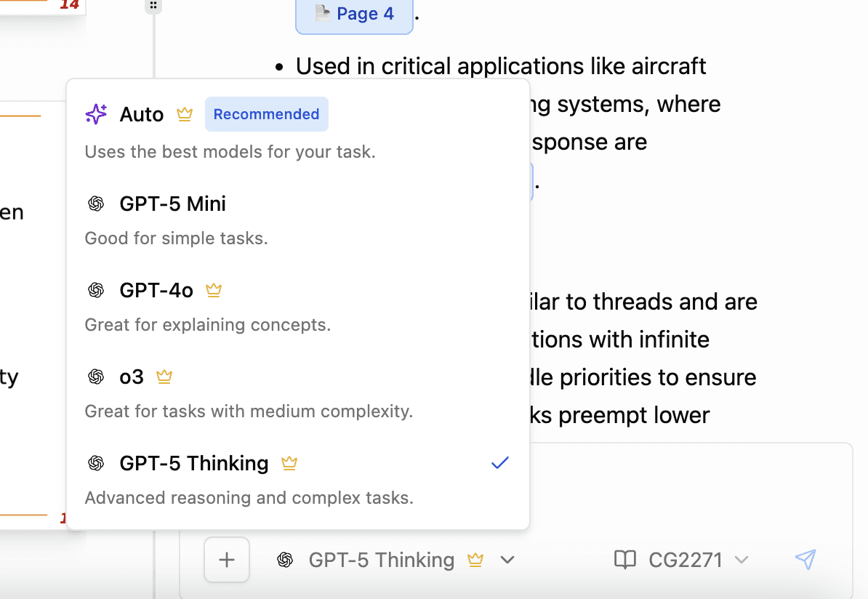The height and width of the screenshot is (599, 868).
Task: Click 'Great for explaining concepts.' description
Action: (x=208, y=324)
